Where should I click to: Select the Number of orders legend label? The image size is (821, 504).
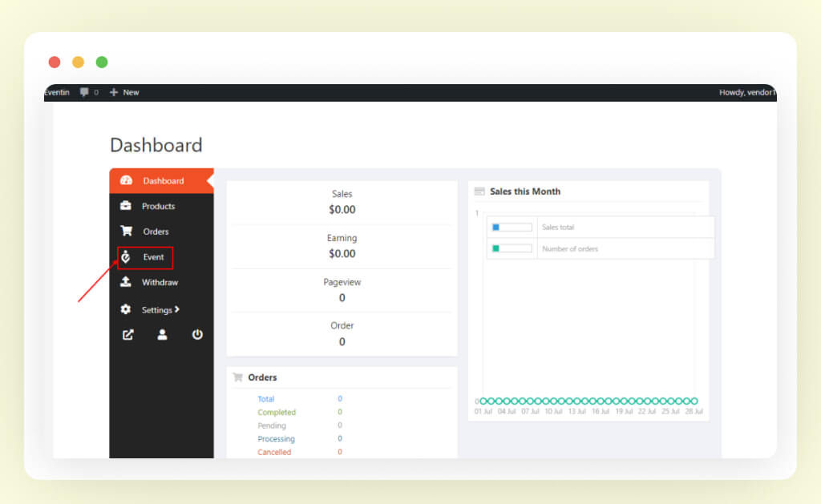pos(570,248)
